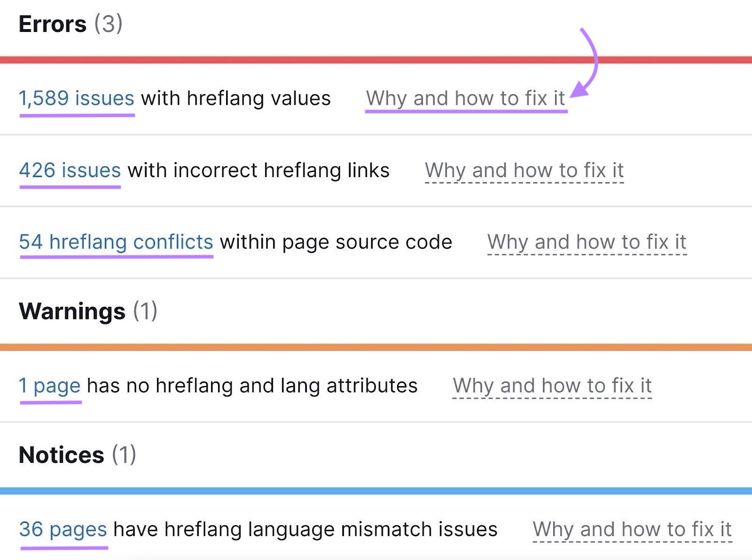Select the blue Notices severity bar
This screenshot has width=752, height=560.
click(376, 490)
